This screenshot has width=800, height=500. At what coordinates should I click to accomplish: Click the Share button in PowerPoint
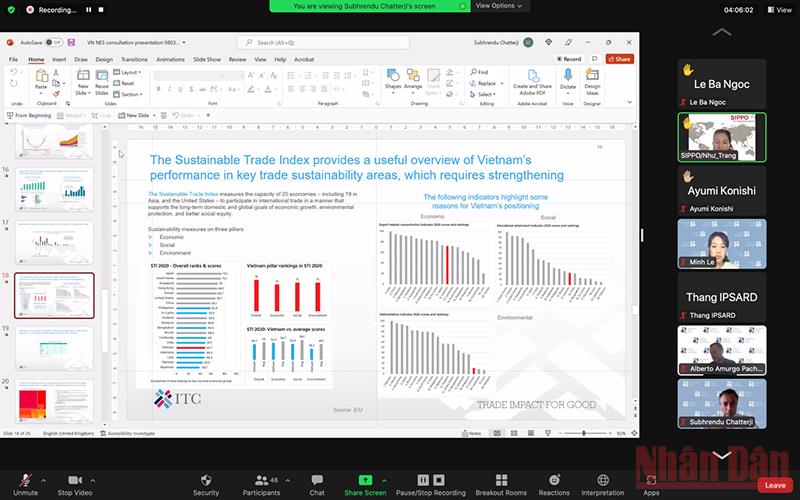620,59
